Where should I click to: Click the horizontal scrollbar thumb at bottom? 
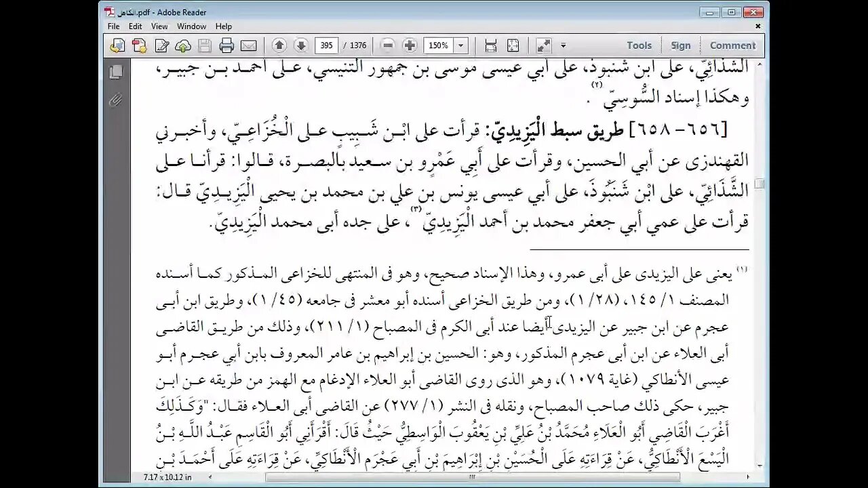(x=472, y=477)
